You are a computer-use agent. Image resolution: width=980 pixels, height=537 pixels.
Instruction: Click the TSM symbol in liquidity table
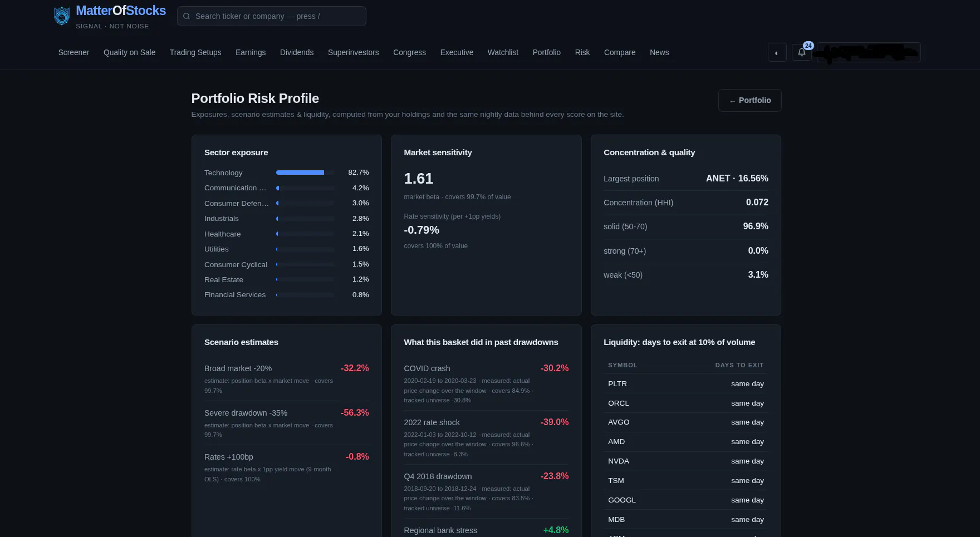[616, 481]
